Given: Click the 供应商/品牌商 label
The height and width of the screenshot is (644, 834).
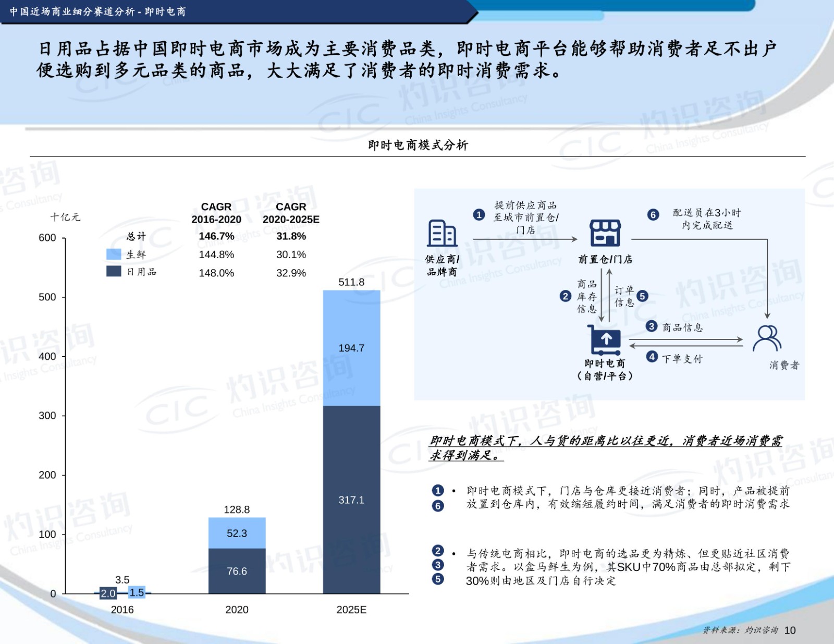Looking at the screenshot, I should coord(442,265).
